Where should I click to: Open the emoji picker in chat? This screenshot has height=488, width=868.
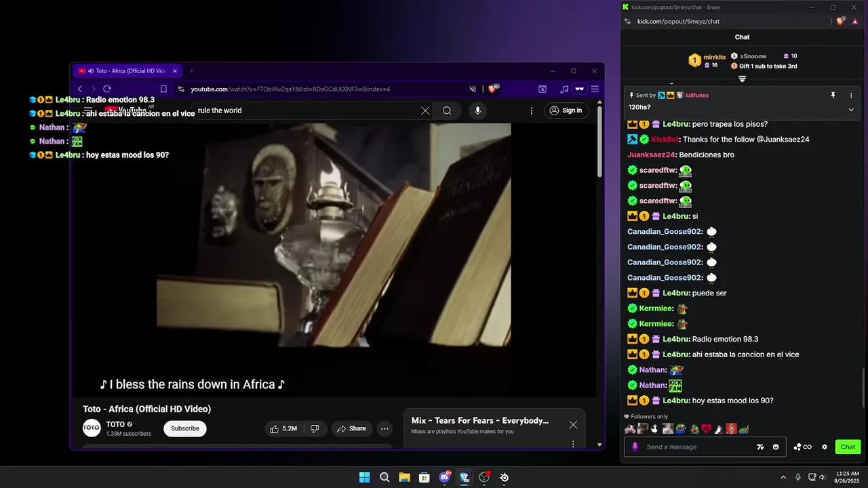tap(776, 447)
